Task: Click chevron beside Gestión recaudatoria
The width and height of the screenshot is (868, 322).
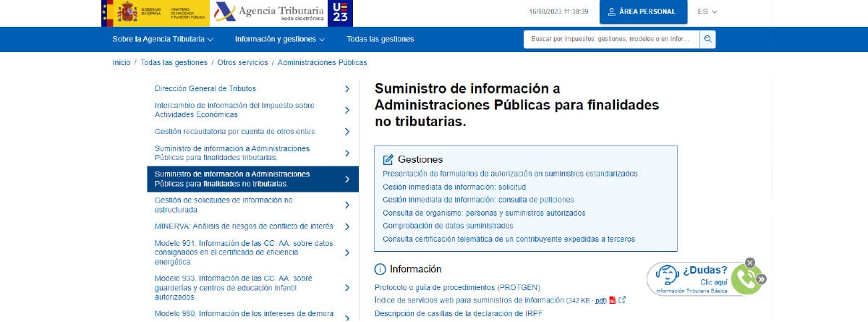Action: [x=347, y=132]
